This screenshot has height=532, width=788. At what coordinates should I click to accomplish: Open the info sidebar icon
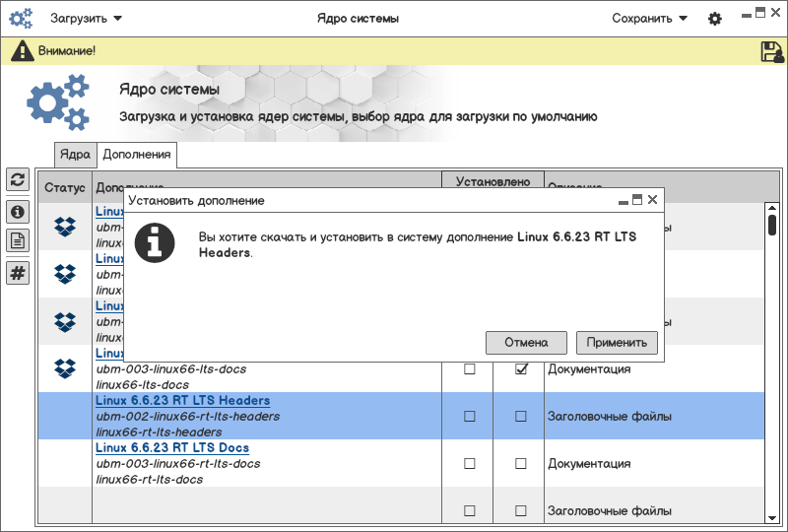[18, 212]
